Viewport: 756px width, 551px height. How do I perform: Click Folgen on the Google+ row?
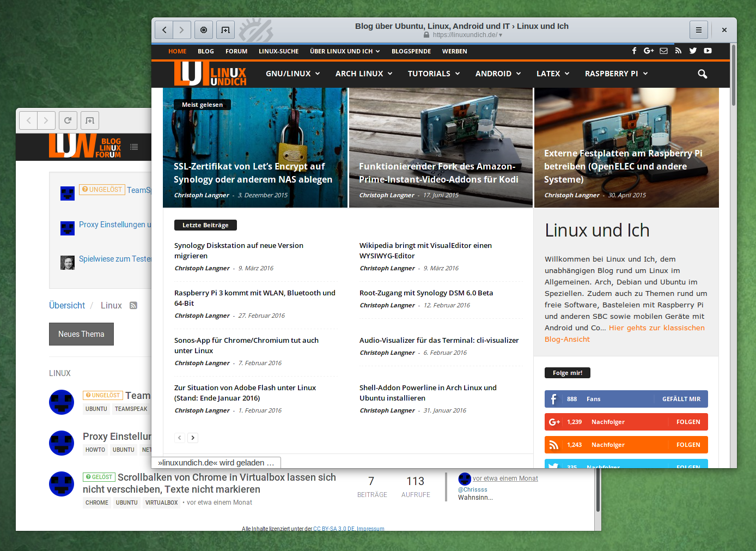(x=688, y=422)
